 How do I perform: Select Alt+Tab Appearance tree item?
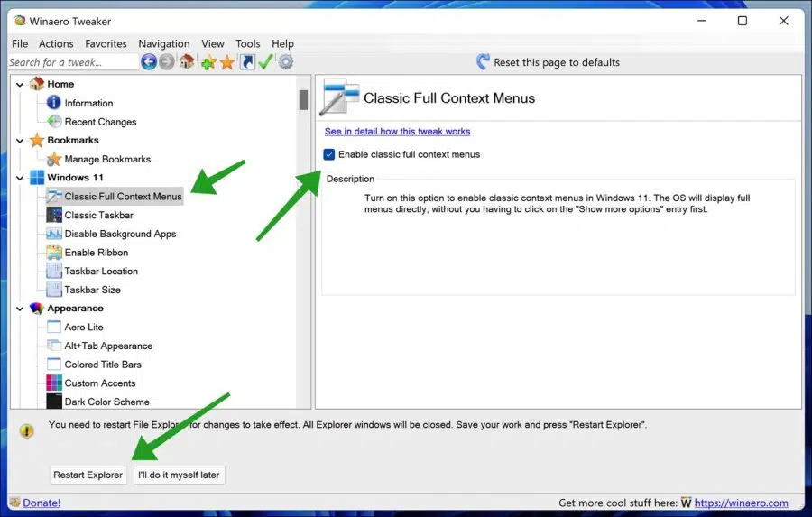point(108,346)
